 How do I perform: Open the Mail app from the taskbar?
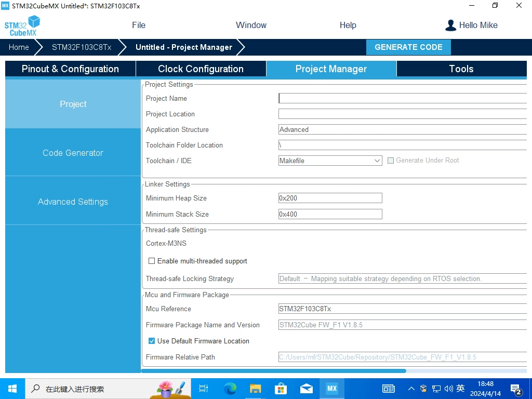coord(306,389)
